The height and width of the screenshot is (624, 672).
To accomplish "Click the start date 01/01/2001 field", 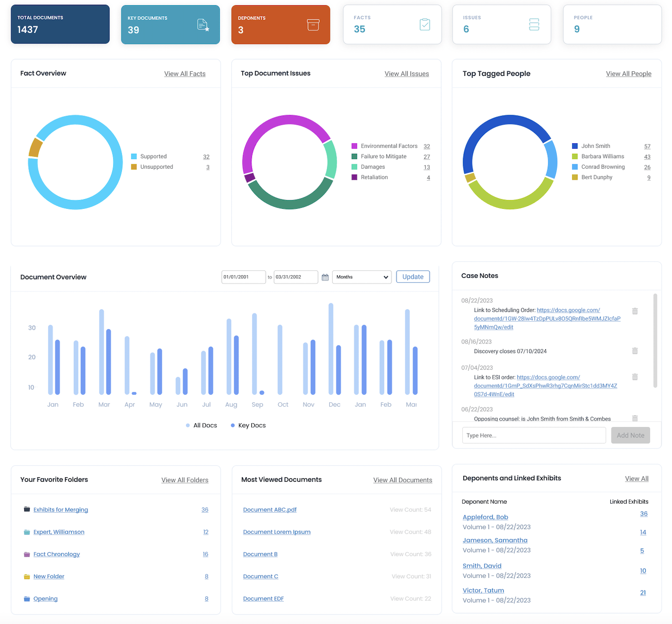I will (x=243, y=277).
